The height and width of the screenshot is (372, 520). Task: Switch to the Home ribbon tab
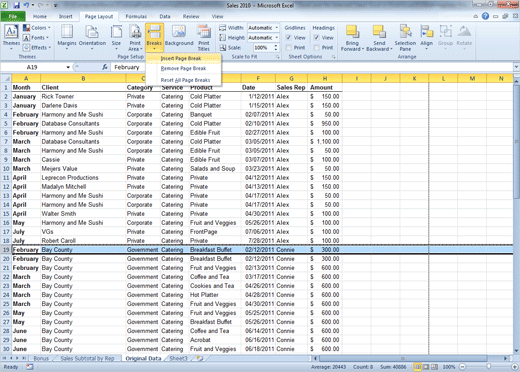coord(40,16)
